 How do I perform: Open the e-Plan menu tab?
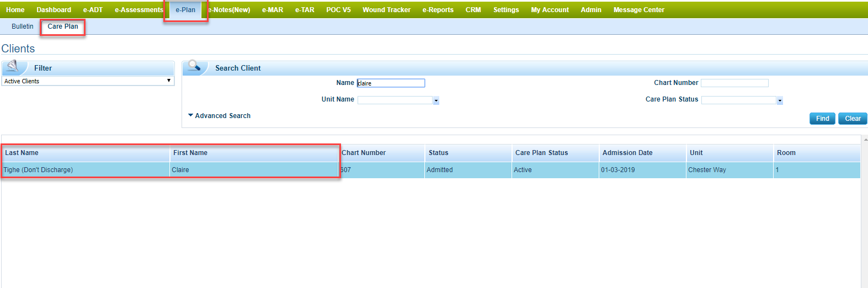pos(185,10)
